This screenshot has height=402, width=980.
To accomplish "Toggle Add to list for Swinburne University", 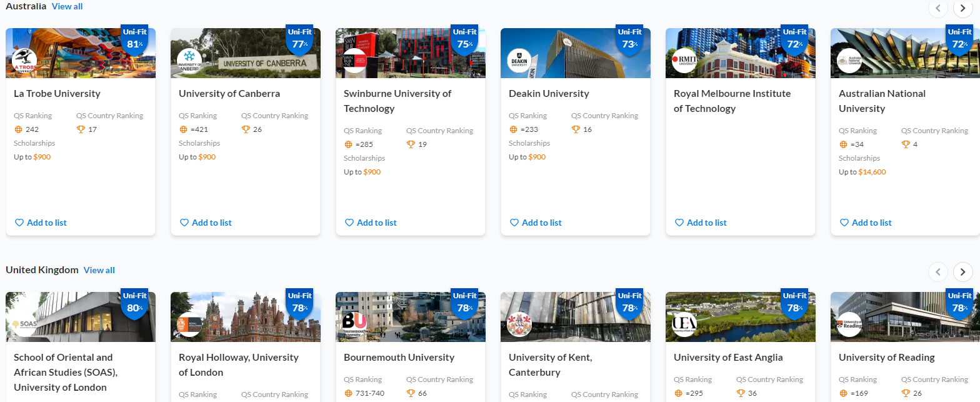I will pyautogui.click(x=371, y=223).
